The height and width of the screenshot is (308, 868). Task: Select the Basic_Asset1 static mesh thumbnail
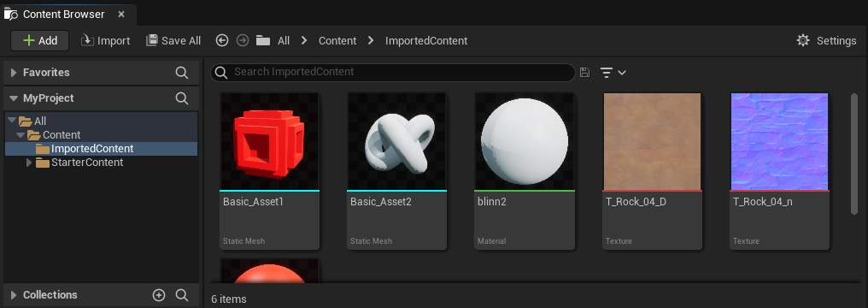click(x=270, y=141)
